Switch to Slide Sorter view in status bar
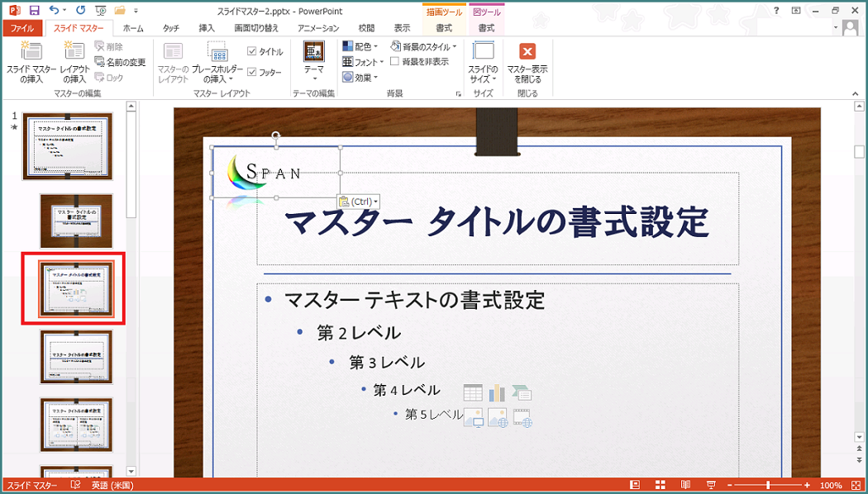 pyautogui.click(x=661, y=485)
